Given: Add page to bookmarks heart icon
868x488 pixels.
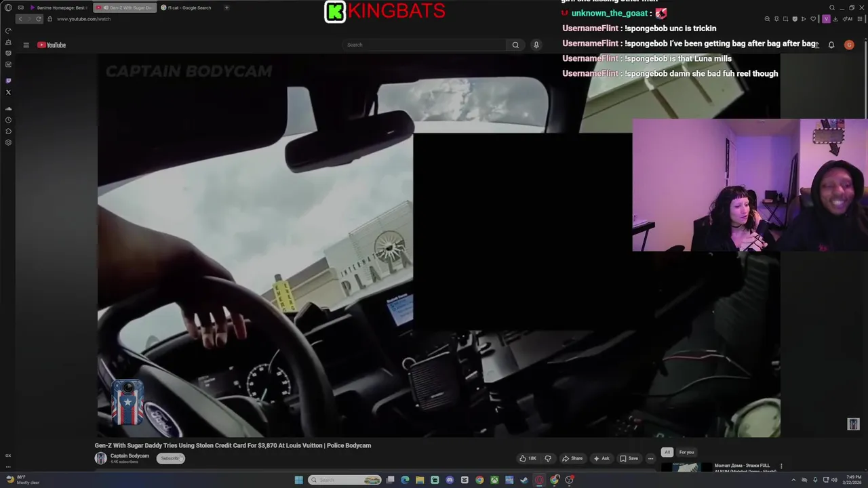Looking at the screenshot, I should (x=813, y=19).
